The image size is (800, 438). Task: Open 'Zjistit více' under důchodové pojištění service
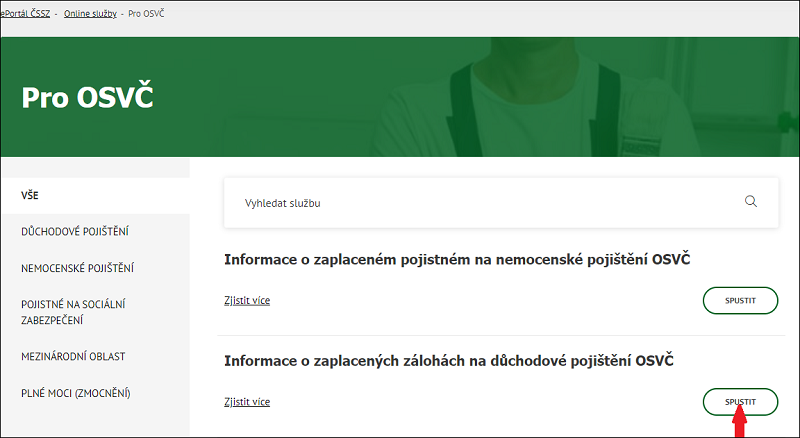pos(247,402)
